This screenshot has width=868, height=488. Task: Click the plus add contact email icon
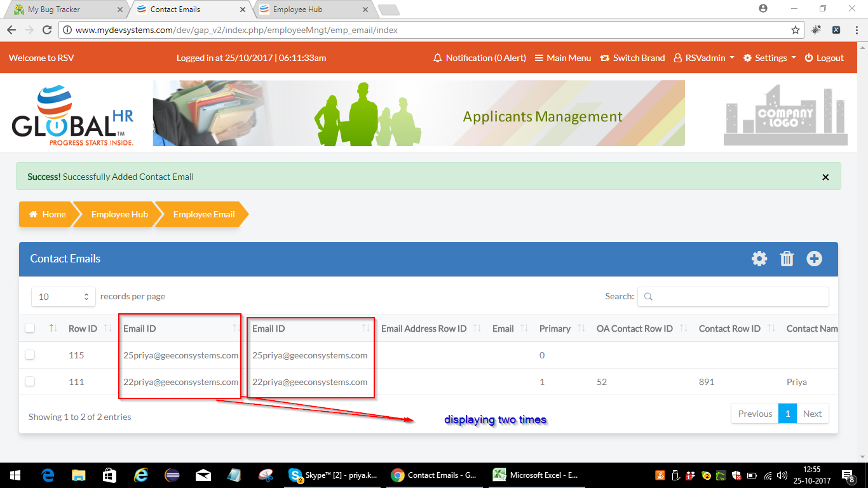(814, 259)
